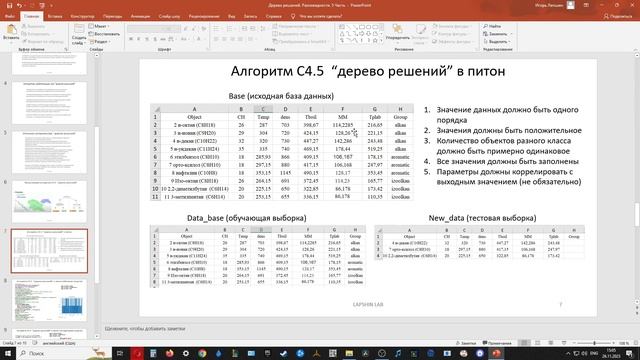Click the Найти search button

tap(492, 26)
